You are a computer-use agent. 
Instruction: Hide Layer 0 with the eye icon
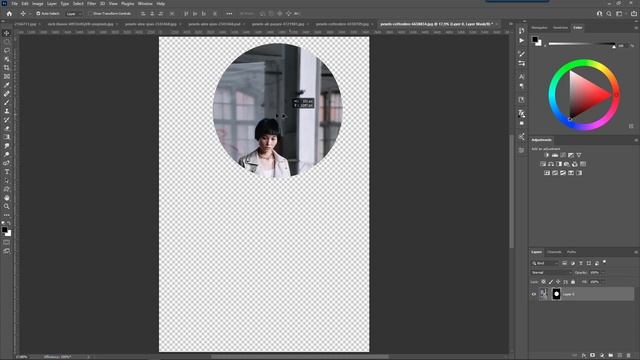pyautogui.click(x=533, y=294)
